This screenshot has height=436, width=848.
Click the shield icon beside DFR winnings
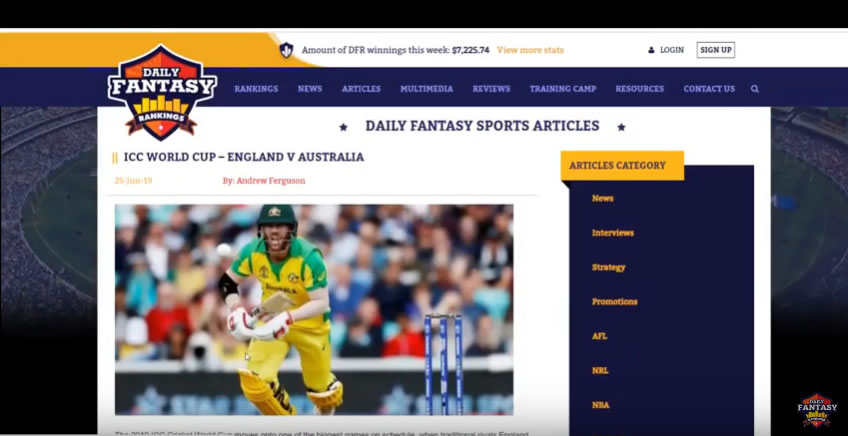(286, 50)
